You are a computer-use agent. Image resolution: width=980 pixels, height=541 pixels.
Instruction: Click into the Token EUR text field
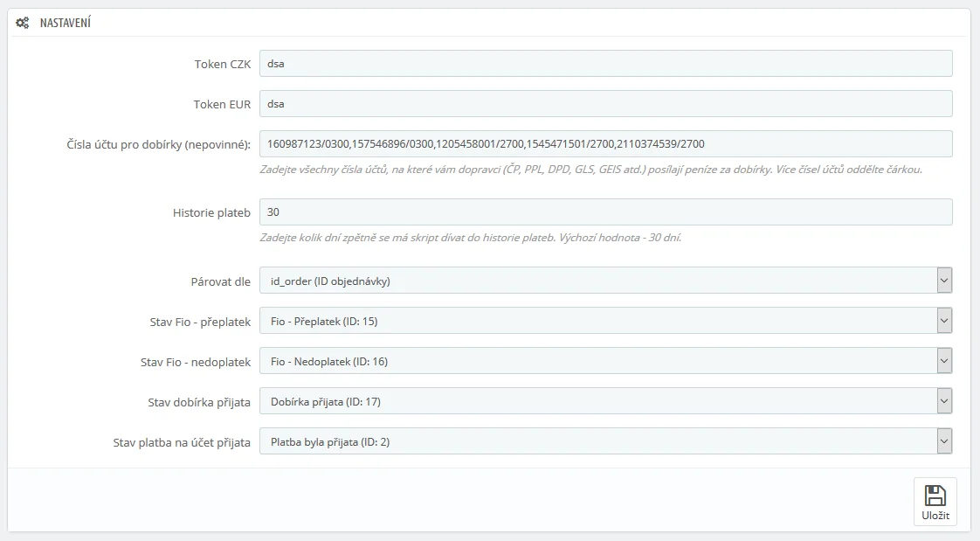click(x=605, y=104)
